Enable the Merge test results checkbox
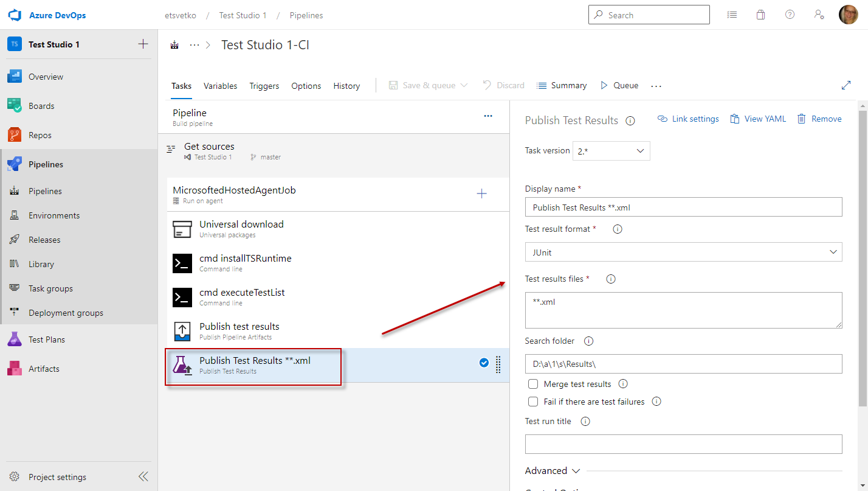 [533, 384]
